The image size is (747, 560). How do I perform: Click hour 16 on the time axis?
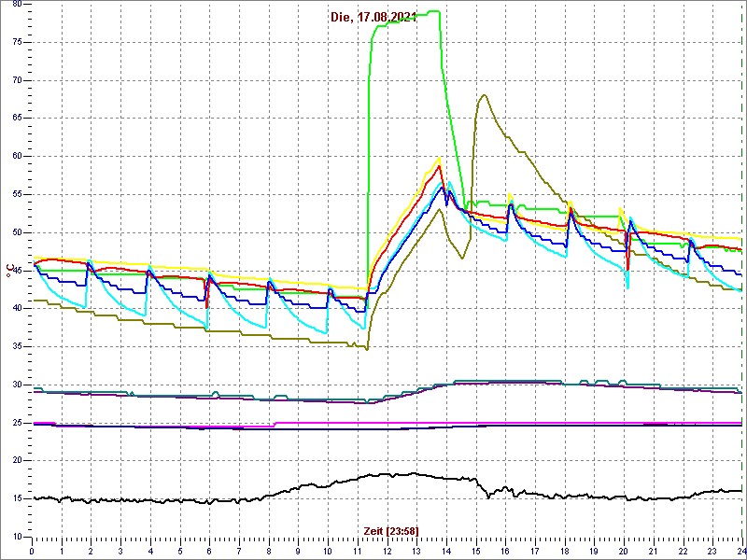point(505,551)
